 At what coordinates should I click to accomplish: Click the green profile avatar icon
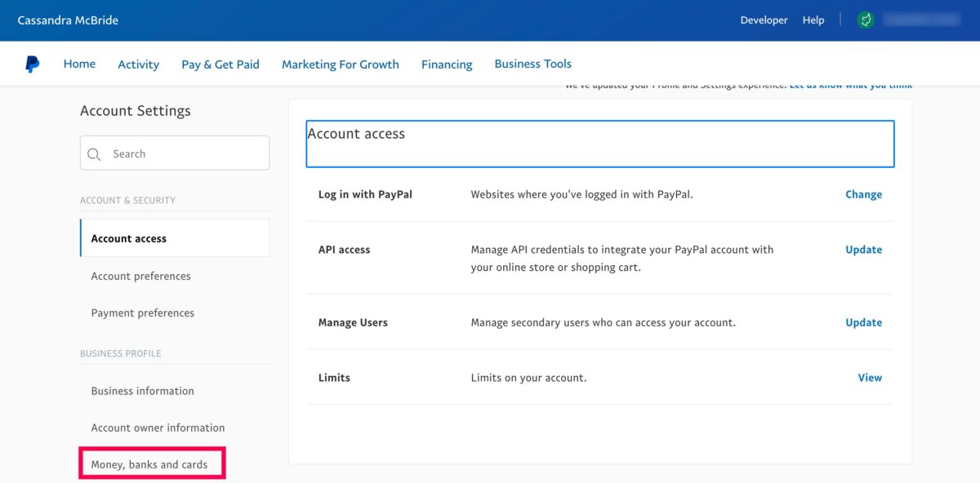(x=866, y=20)
